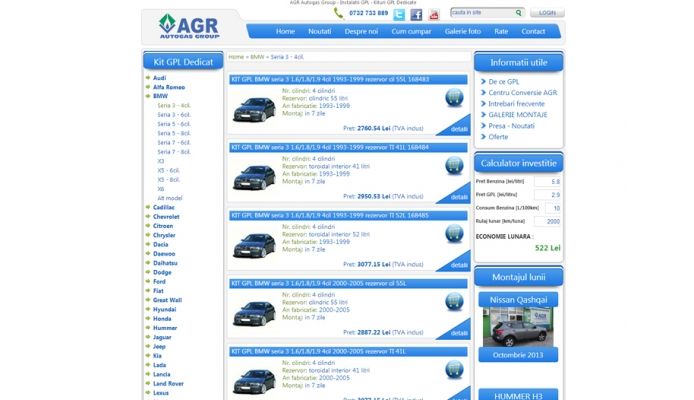Open the Contact menu item

point(533,31)
